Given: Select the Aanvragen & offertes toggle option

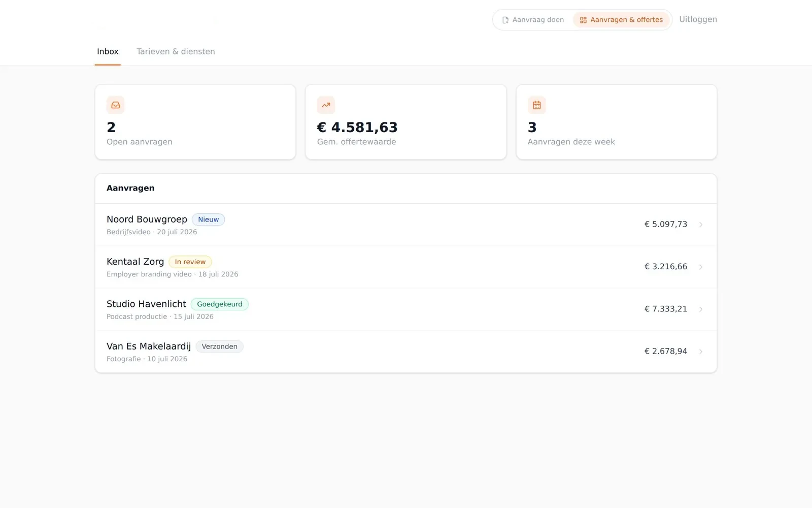Looking at the screenshot, I should (x=621, y=20).
